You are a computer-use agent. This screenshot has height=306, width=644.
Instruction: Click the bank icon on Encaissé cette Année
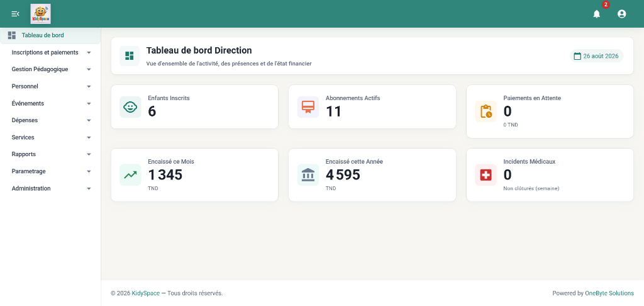click(x=308, y=175)
